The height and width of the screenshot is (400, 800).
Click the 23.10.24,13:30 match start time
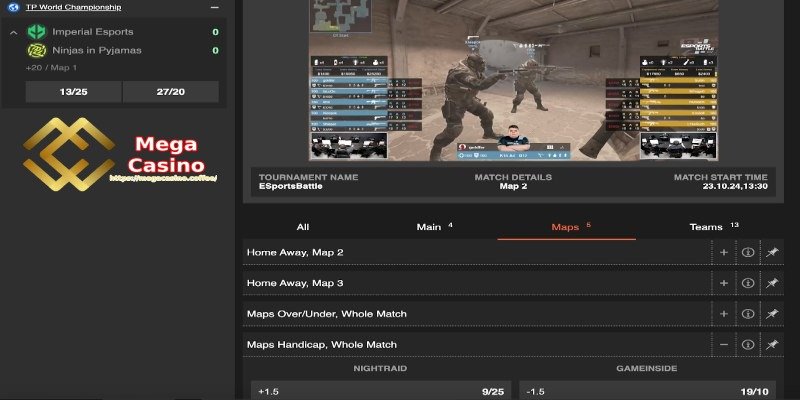click(735, 187)
